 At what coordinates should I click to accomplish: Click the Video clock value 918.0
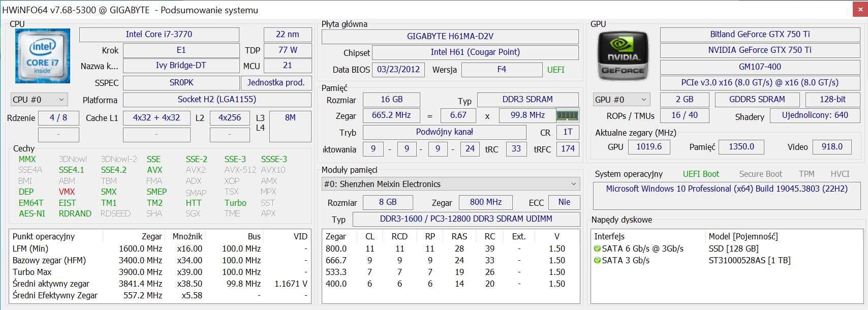pyautogui.click(x=832, y=147)
